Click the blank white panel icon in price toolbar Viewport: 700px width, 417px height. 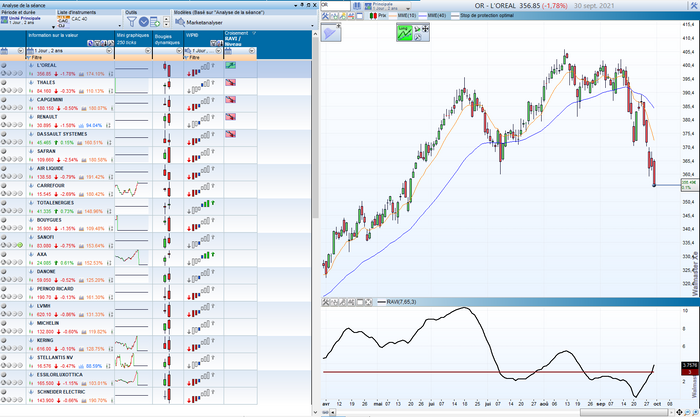(359, 16)
